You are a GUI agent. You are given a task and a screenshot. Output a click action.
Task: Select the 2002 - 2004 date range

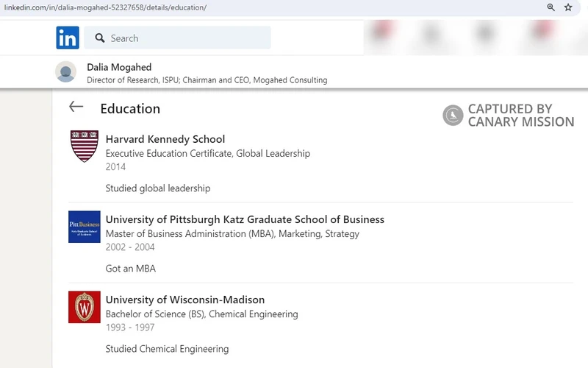(x=130, y=247)
